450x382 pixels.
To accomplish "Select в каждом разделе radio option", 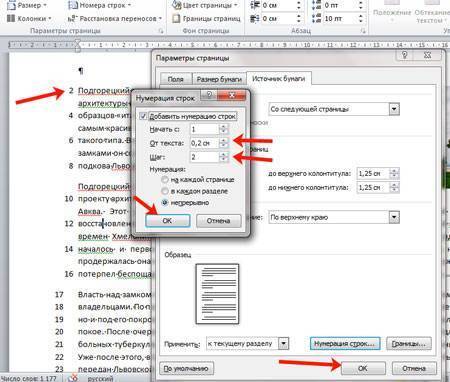I will [x=165, y=191].
